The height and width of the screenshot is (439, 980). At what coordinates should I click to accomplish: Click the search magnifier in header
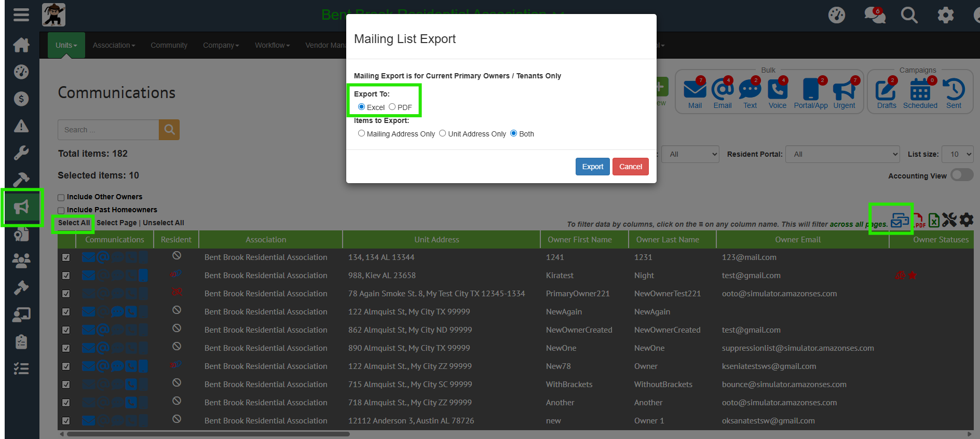point(909,15)
